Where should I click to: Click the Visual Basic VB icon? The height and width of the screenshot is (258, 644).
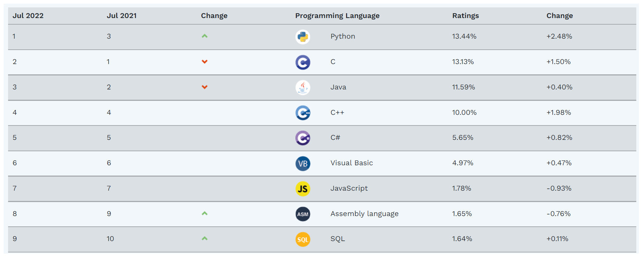pyautogui.click(x=303, y=163)
